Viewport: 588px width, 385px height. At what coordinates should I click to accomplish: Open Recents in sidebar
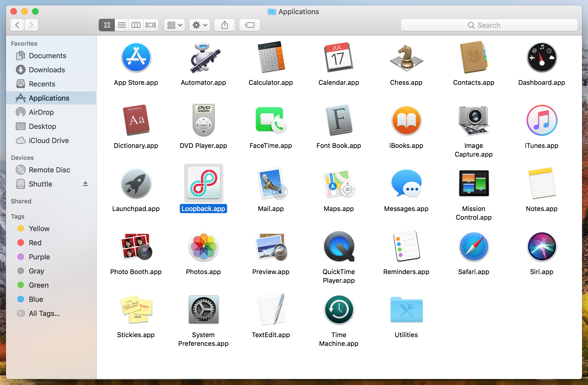tap(51, 84)
